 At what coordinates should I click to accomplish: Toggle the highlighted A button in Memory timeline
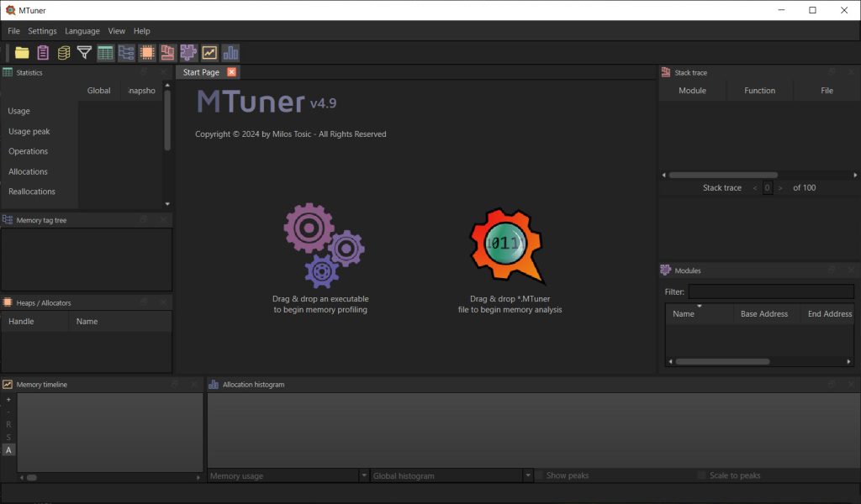[8, 449]
